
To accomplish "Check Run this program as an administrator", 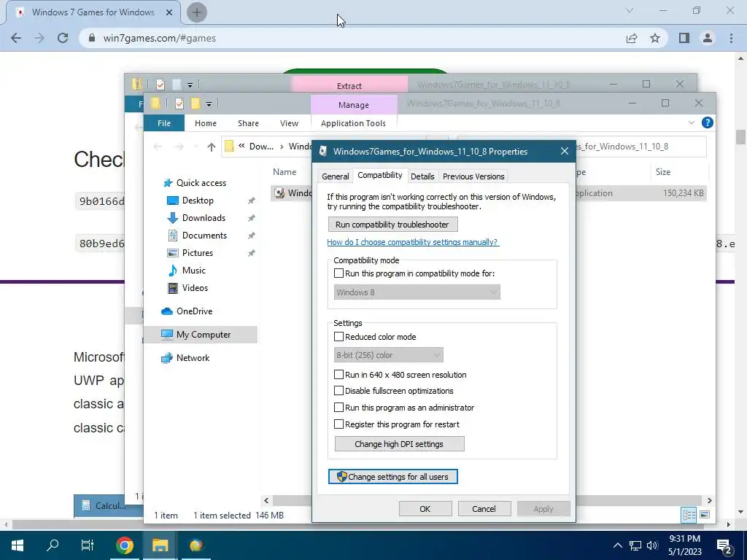I will 338,408.
